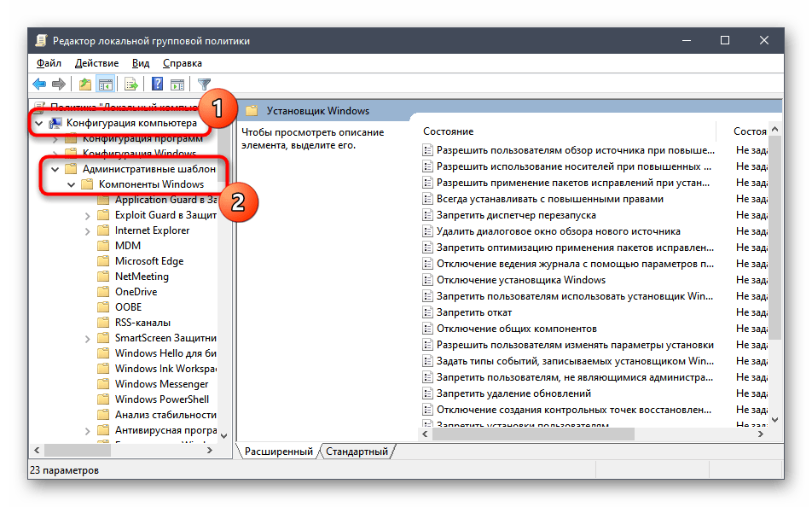Click the Состояние column header

pyautogui.click(x=449, y=131)
